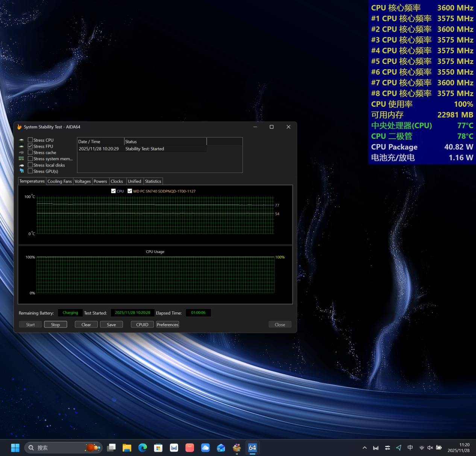Open the AIDA64 app in the taskbar
The height and width of the screenshot is (456, 476).
pyautogui.click(x=252, y=447)
